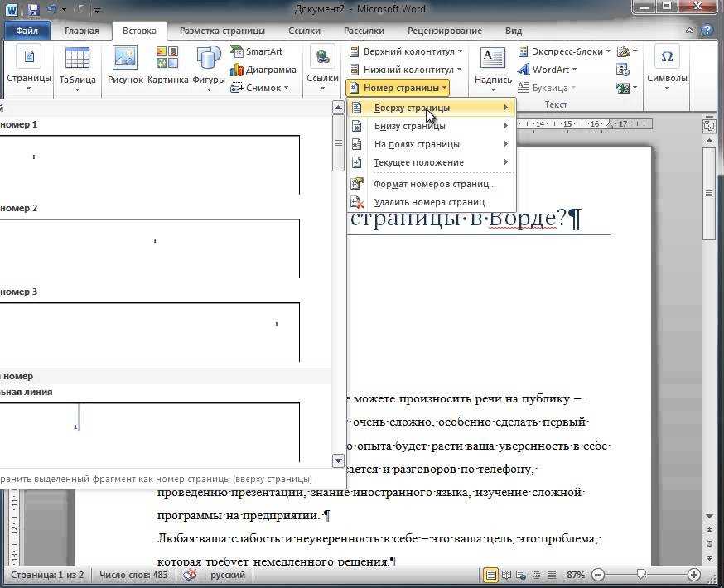Select the Вверху страницы page icon in menu
The width and height of the screenshot is (724, 588).
[x=356, y=108]
